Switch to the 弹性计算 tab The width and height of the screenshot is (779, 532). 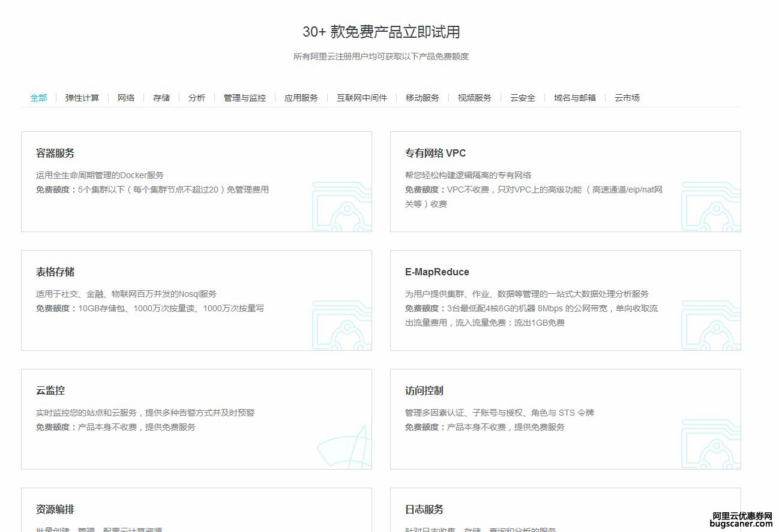pos(82,98)
